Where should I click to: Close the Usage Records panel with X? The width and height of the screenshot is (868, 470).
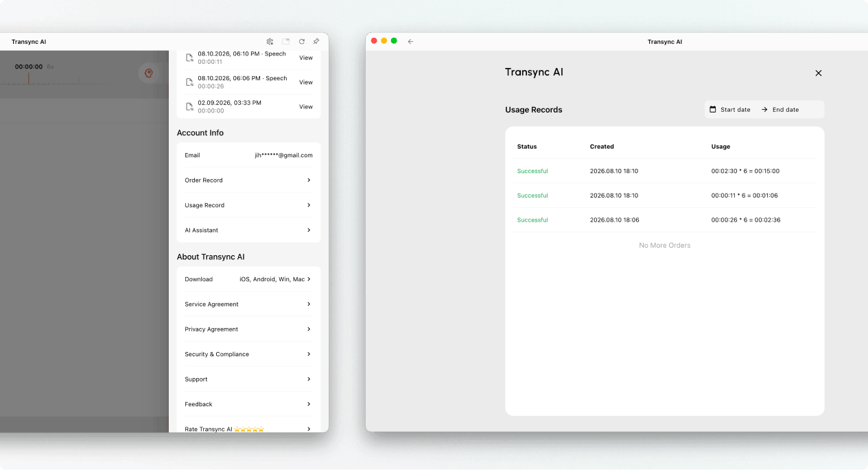[x=818, y=73]
